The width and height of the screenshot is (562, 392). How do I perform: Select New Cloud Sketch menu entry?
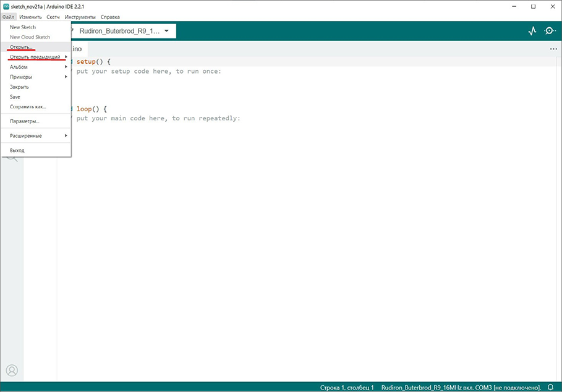pos(36,37)
